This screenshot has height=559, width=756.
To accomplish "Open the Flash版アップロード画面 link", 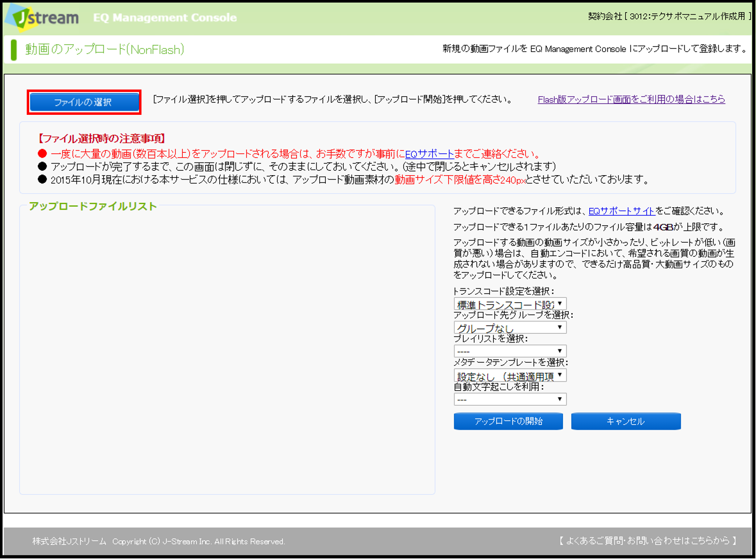I will pyautogui.click(x=631, y=99).
